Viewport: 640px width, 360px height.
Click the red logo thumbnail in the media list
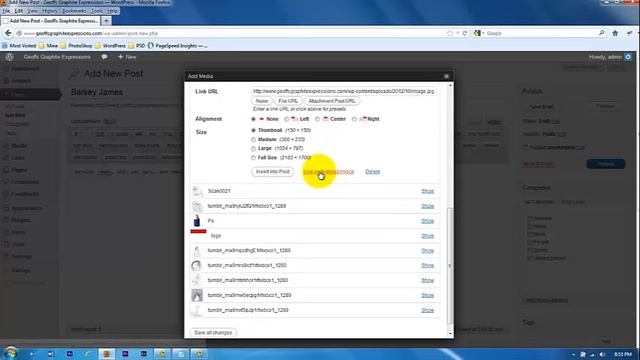coord(198,231)
